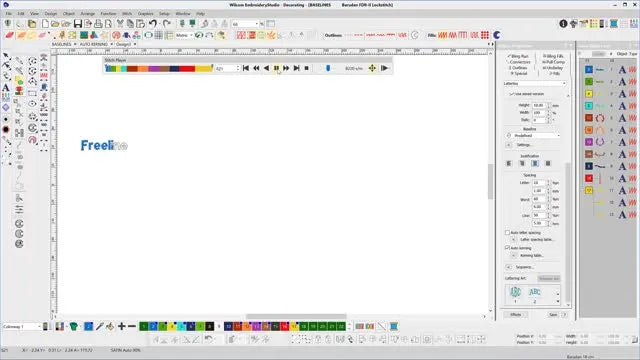Image resolution: width=640 pixels, height=360 pixels.
Task: Open the File menu
Action: 9,13
